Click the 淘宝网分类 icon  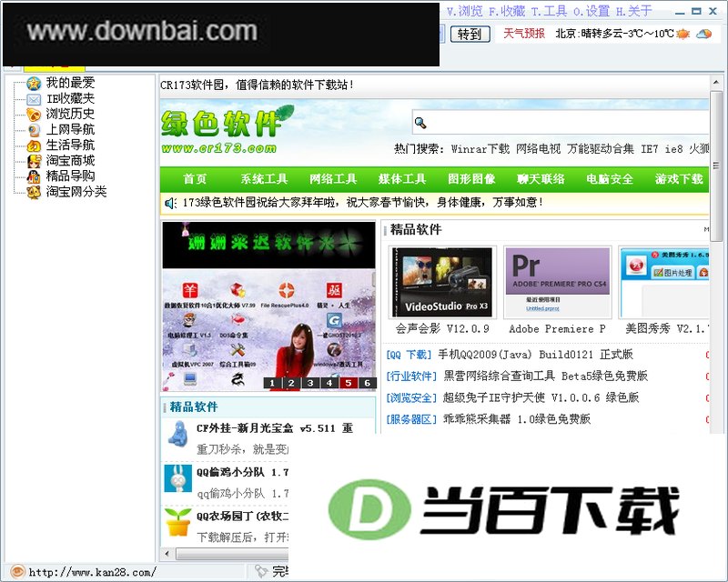tap(34, 192)
